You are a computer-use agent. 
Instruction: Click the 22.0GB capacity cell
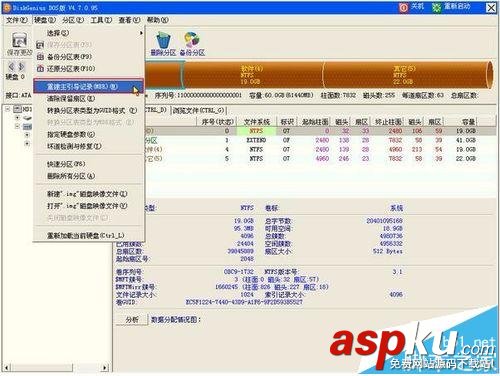tap(466, 158)
